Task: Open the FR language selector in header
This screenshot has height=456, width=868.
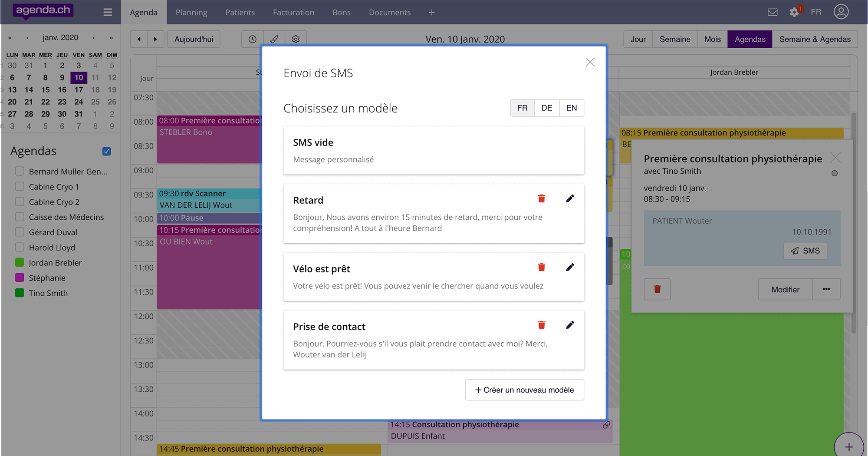Action: [816, 12]
